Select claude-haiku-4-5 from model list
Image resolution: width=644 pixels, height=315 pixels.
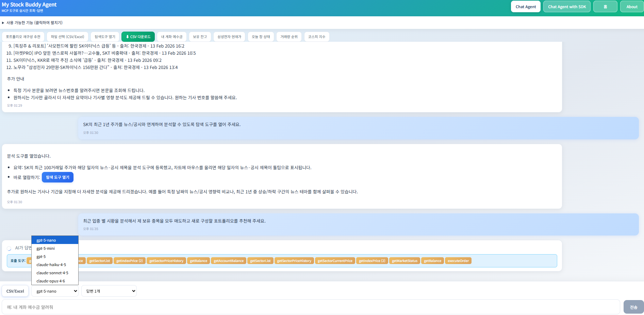coord(51,265)
